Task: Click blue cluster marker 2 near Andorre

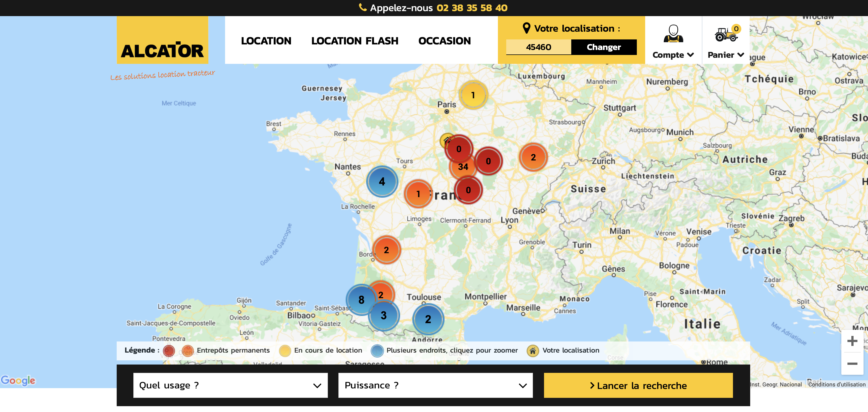Action: tap(428, 319)
